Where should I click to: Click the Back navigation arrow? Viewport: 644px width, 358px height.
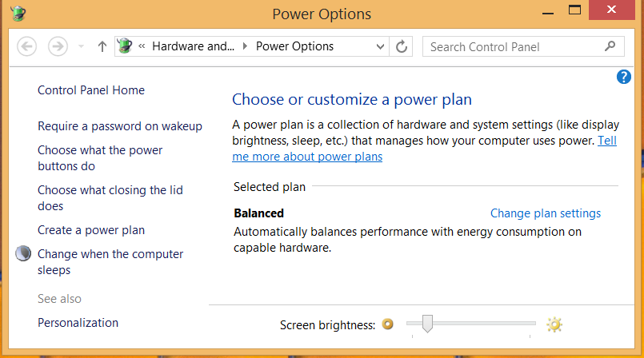(26, 46)
